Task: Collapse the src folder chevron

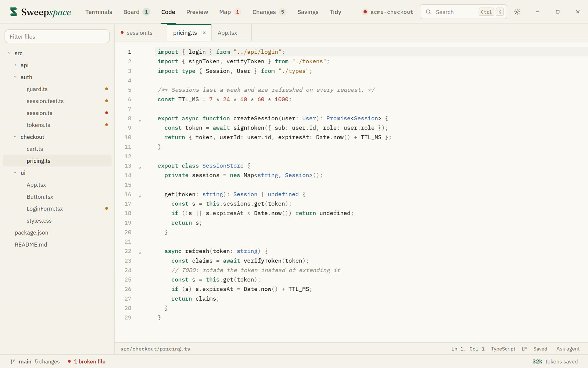Action: pos(9,53)
